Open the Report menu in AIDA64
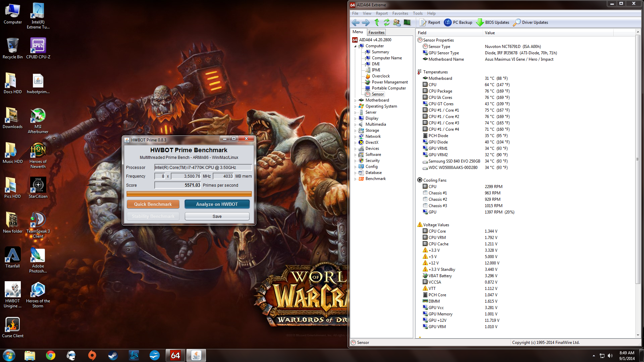The height and width of the screenshot is (362, 644). (382, 13)
